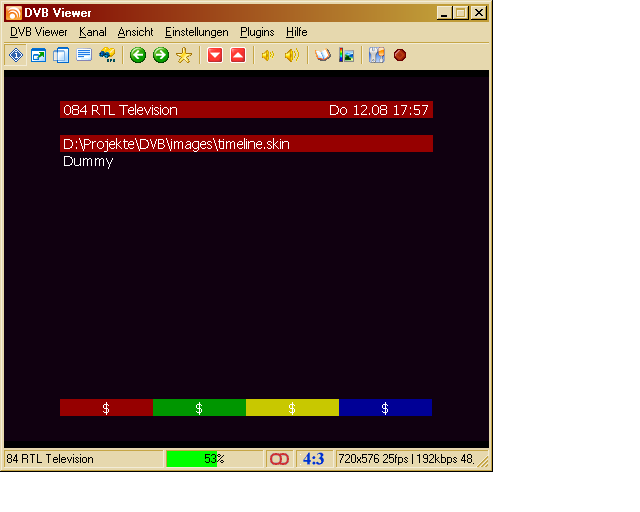Click the fullscreen window toolbar icon
The width and height of the screenshot is (640, 512).
click(38, 55)
